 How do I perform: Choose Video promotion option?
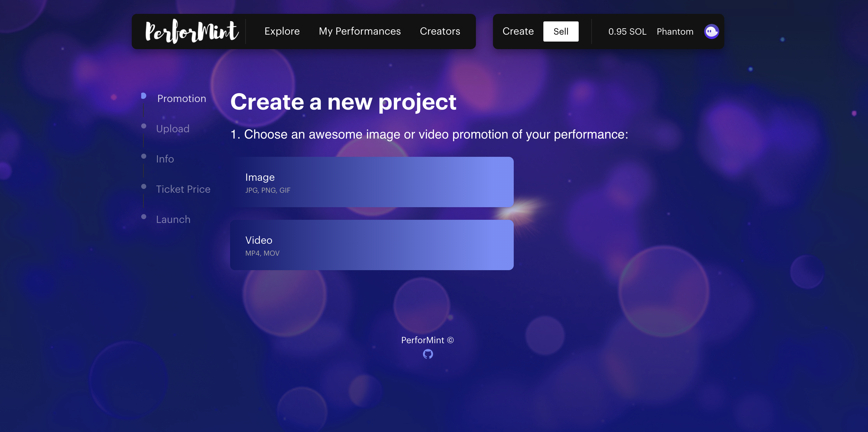pyautogui.click(x=372, y=245)
